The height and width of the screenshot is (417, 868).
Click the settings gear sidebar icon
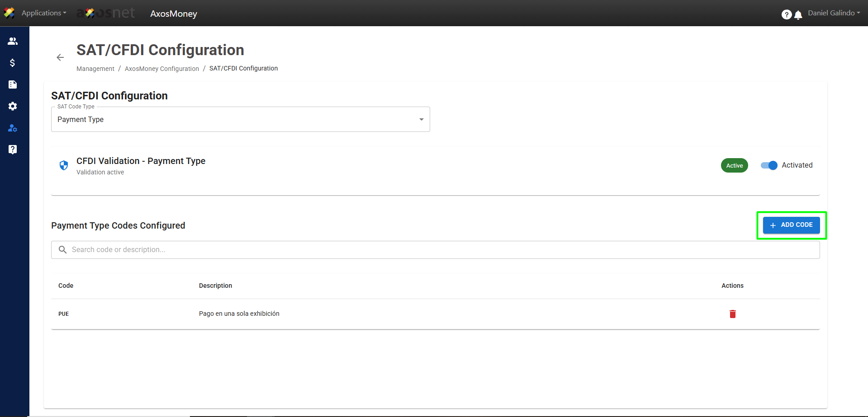[x=13, y=106]
